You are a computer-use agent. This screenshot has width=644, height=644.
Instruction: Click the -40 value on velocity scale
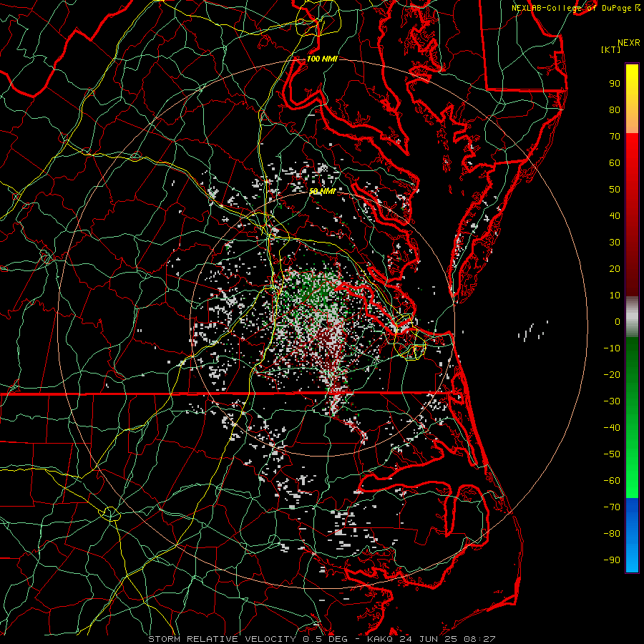[612, 428]
